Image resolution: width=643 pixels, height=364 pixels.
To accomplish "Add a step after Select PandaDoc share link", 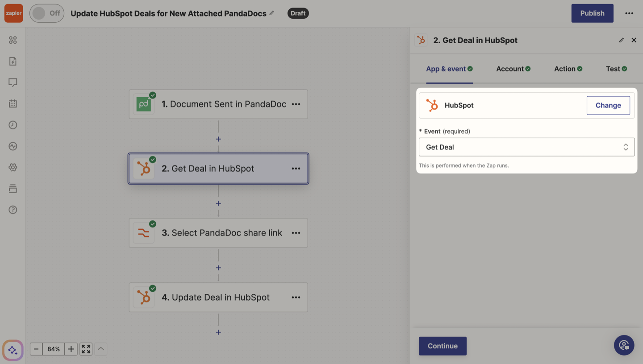I will (x=218, y=268).
